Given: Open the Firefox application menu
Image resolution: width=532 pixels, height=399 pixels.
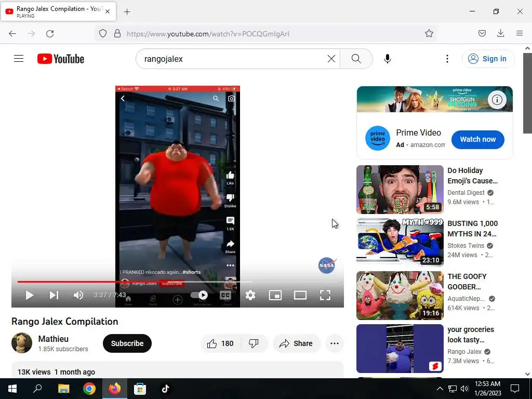Looking at the screenshot, I should tap(520, 33).
